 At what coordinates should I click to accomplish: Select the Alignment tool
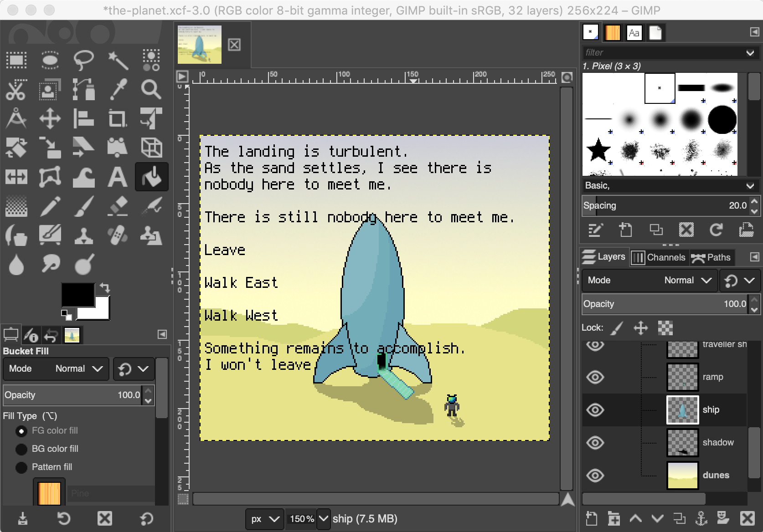coord(84,118)
